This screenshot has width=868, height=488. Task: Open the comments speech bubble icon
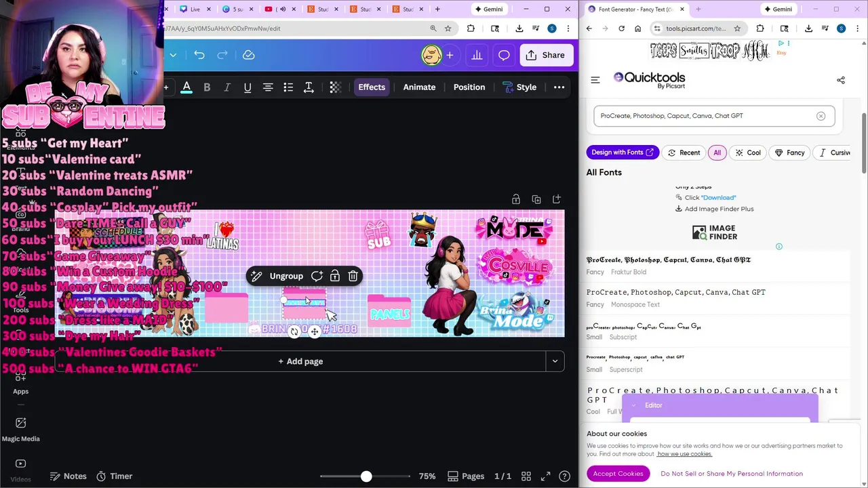pyautogui.click(x=504, y=55)
